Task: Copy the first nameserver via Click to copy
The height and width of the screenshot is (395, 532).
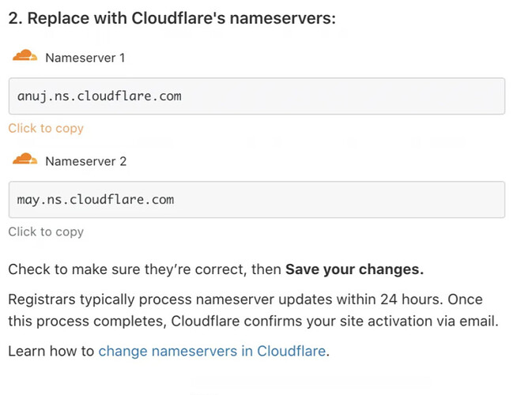Action: pyautogui.click(x=46, y=128)
